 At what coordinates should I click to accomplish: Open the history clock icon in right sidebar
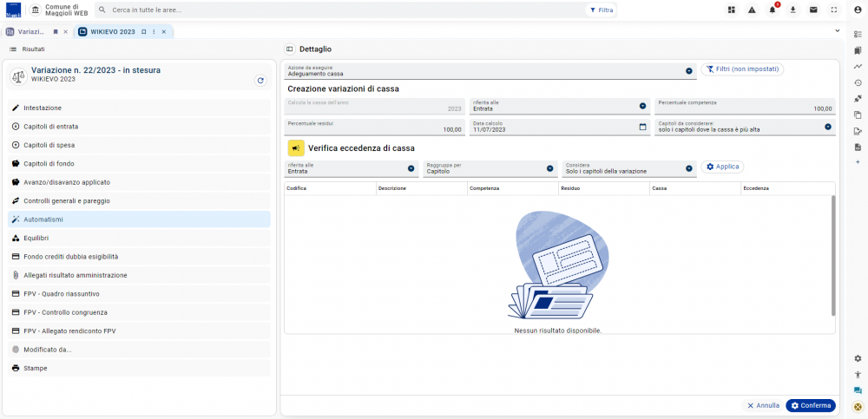point(858,83)
